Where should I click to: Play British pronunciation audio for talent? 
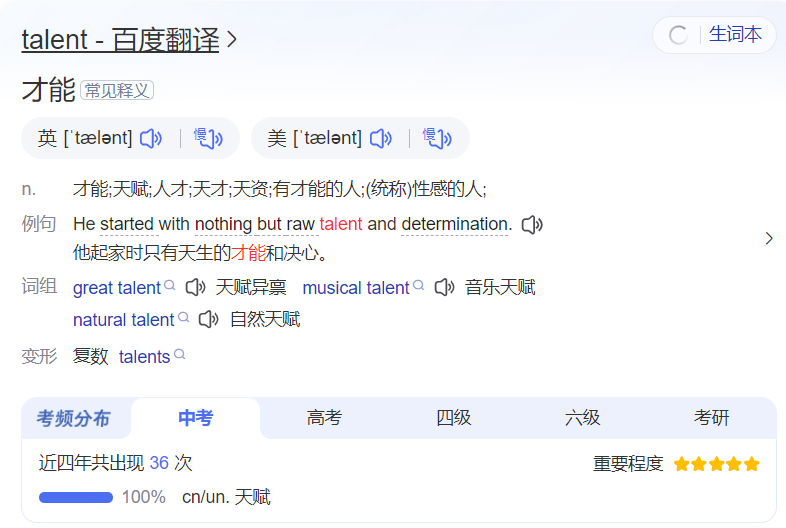[x=151, y=138]
